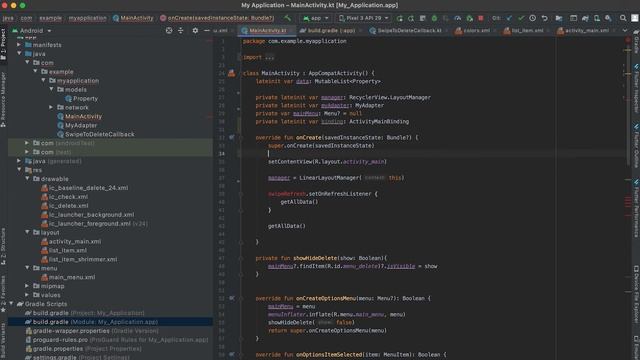640x360 pixels.
Task: Show hidden editor tabs chevron
Action: tap(624, 30)
